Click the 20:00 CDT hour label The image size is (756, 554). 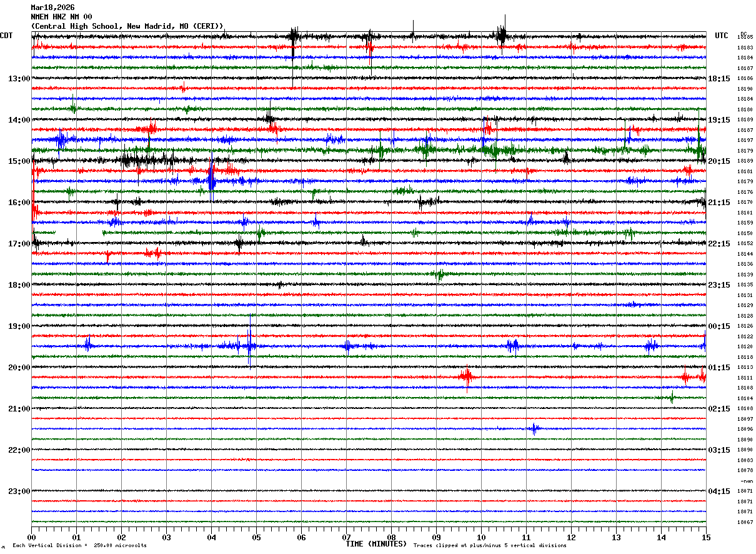click(19, 368)
